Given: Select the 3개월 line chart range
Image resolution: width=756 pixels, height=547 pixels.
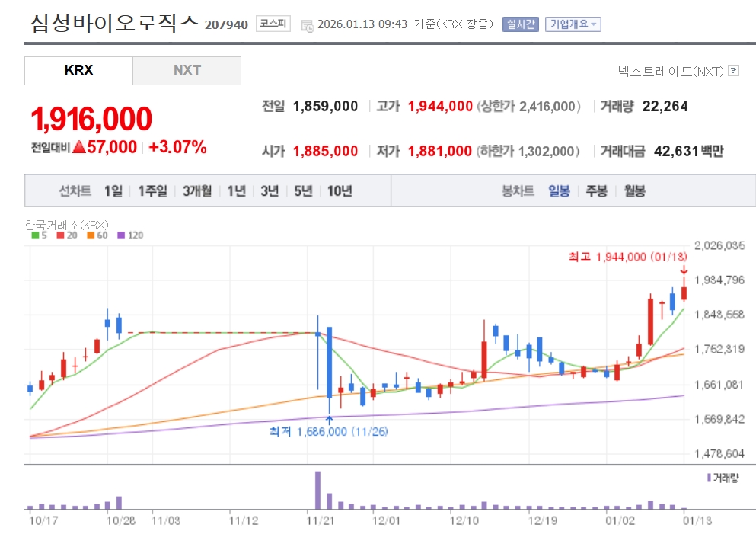Looking at the screenshot, I should [196, 191].
